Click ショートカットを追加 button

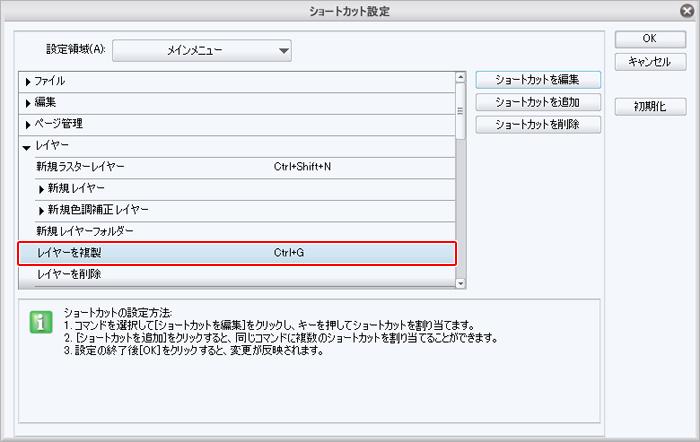[x=538, y=102]
